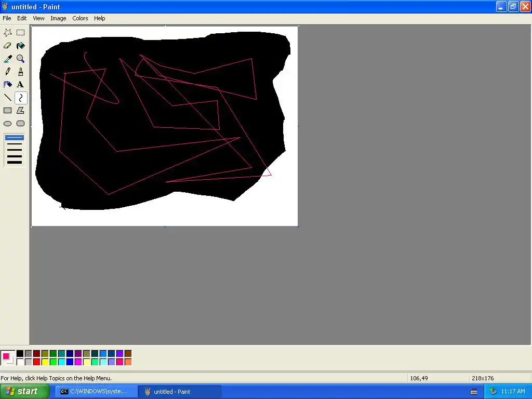The width and height of the screenshot is (532, 399).
Task: Open the Edit menu
Action: [22, 18]
